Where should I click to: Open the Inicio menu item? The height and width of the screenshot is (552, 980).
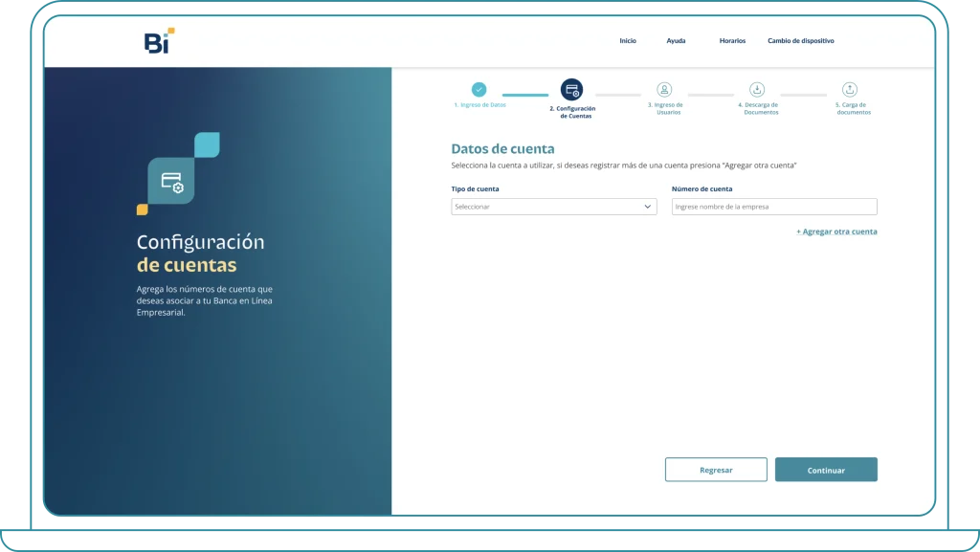628,41
